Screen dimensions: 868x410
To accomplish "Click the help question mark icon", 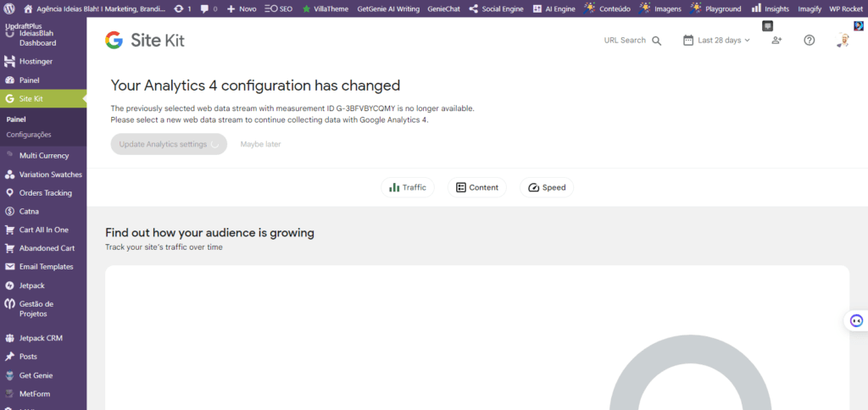I will 810,40.
